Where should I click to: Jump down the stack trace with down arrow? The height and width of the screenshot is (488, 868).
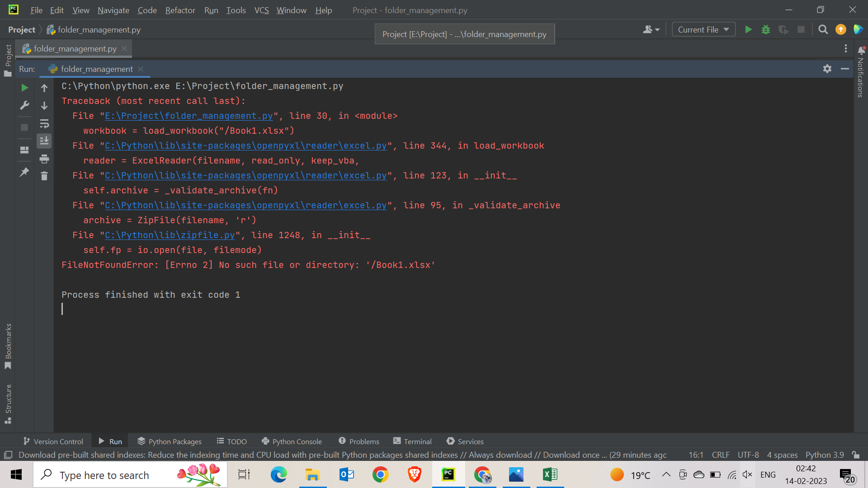44,106
